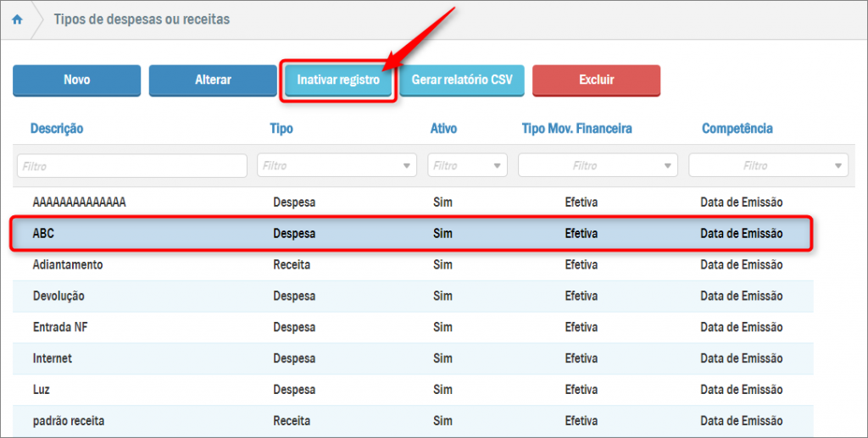Open the Competência filter dropdown
This screenshot has width=868, height=438.
pyautogui.click(x=768, y=166)
